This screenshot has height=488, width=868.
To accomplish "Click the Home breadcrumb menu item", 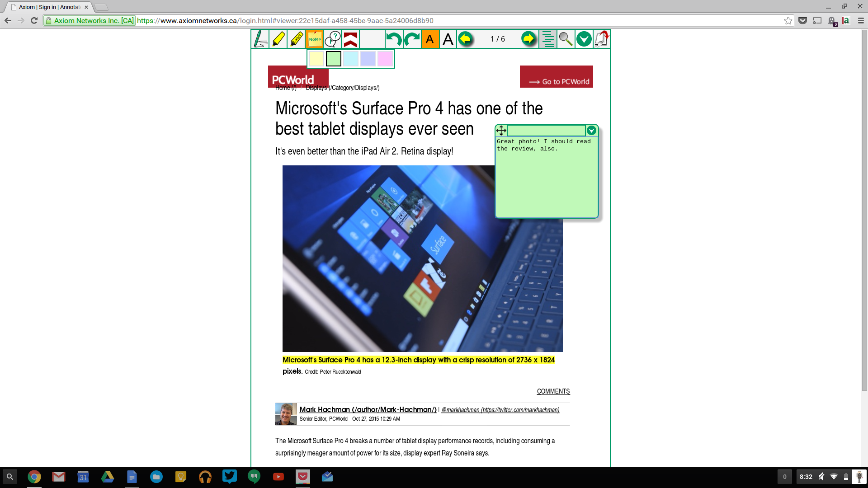I will tap(286, 88).
